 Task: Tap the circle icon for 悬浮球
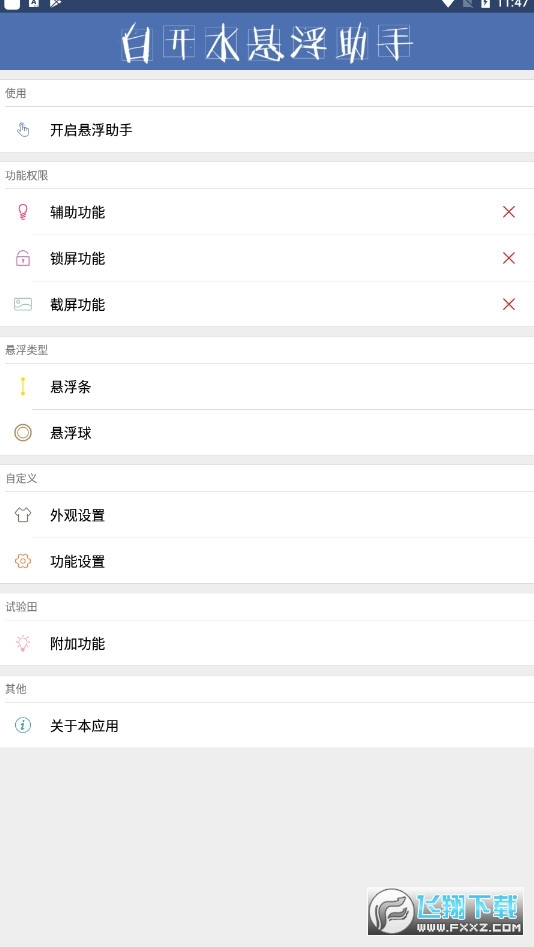click(x=23, y=432)
